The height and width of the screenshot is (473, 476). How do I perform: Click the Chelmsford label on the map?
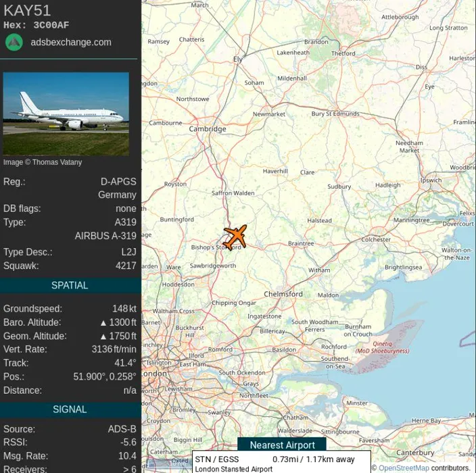coord(283,294)
